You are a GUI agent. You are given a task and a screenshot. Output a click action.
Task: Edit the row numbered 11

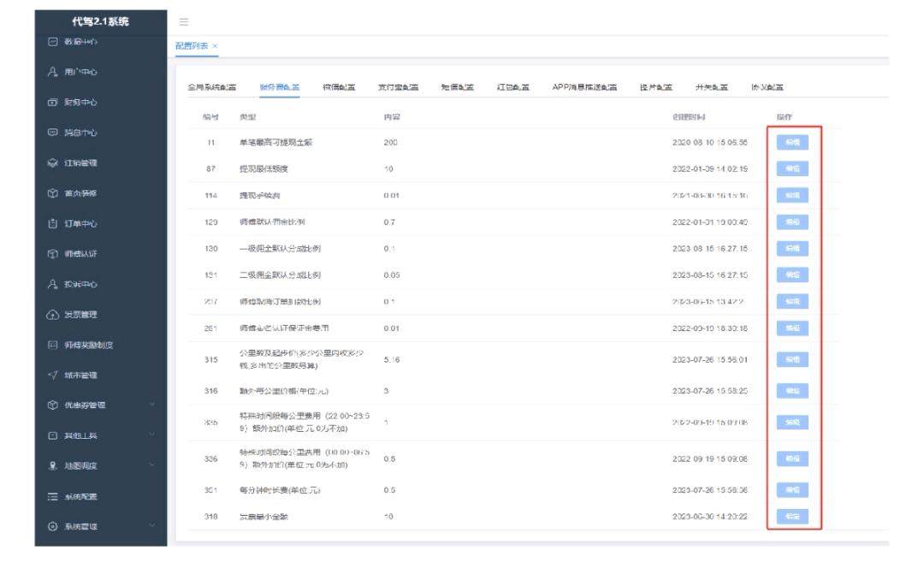point(791,143)
